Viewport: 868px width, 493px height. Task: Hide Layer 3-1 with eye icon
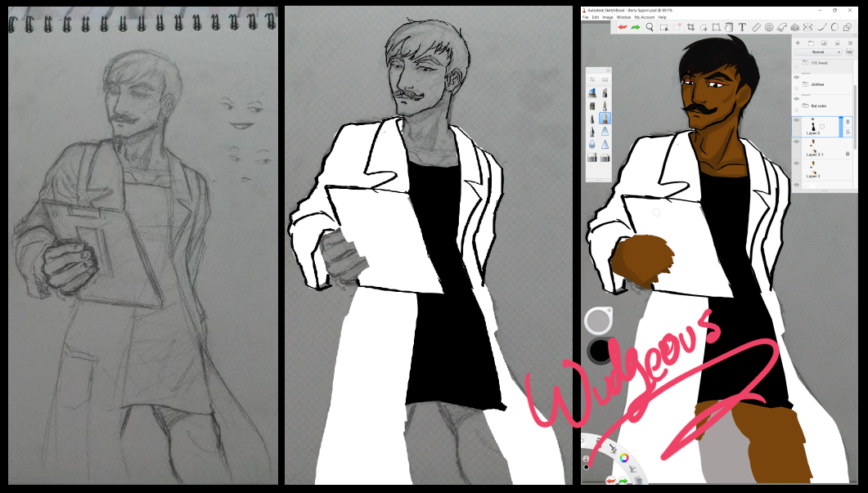pyautogui.click(x=797, y=141)
